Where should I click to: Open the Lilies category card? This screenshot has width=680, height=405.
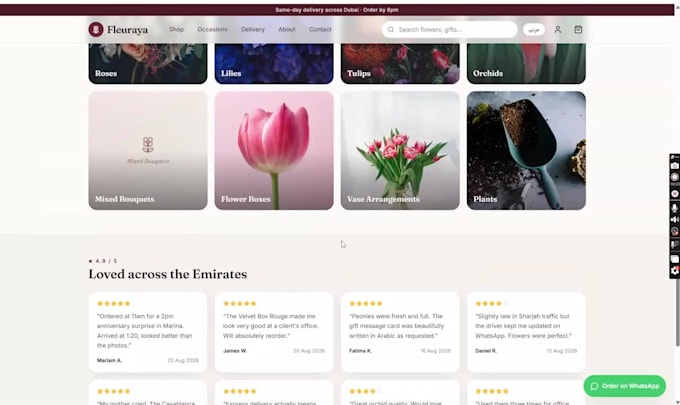(x=274, y=63)
